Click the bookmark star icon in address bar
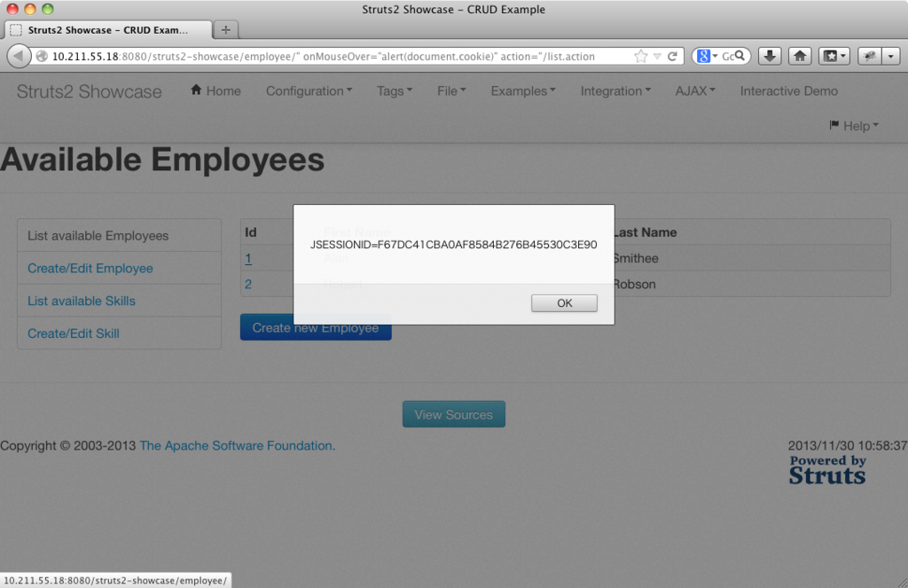Screen dimensions: 908x588 point(640,56)
